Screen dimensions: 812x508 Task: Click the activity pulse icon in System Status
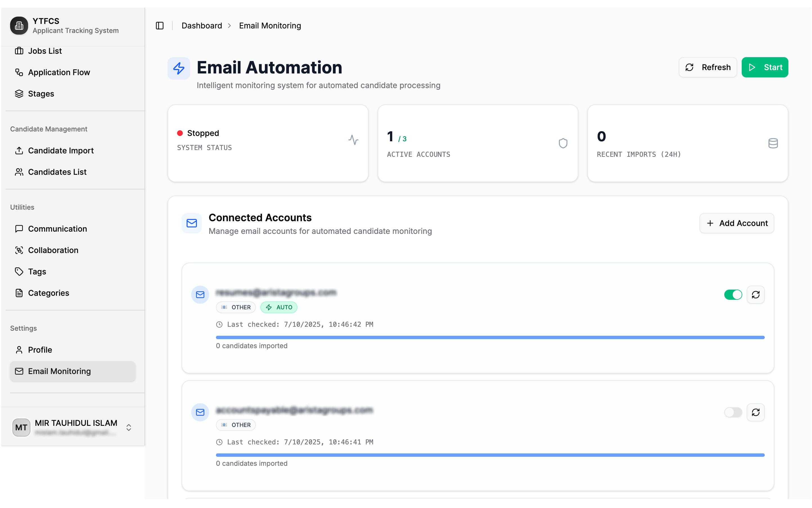coord(353,140)
